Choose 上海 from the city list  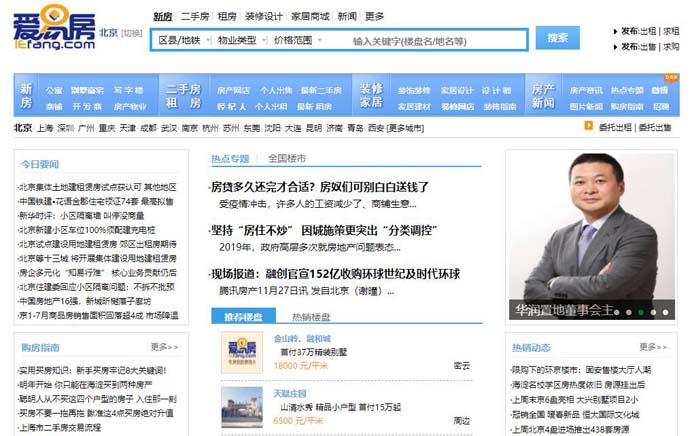point(45,128)
